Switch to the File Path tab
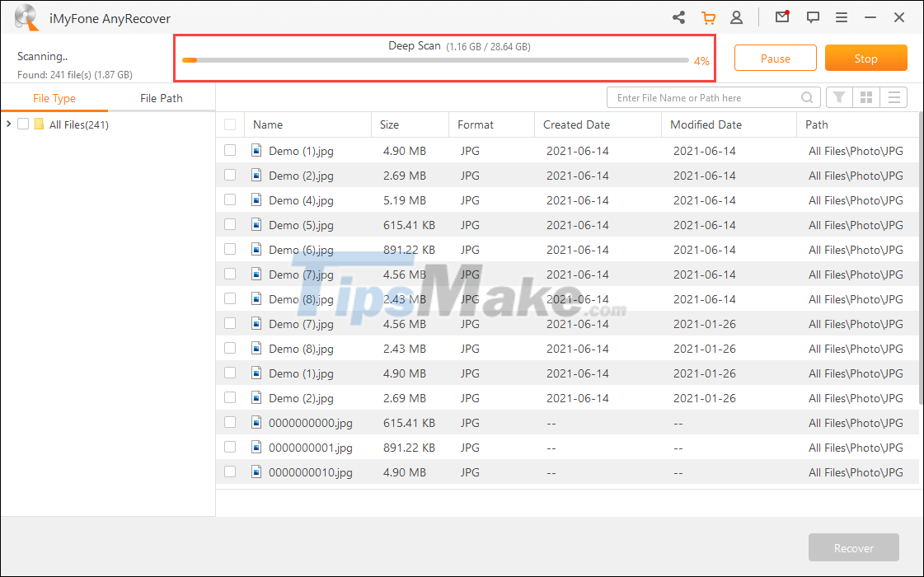The height and width of the screenshot is (577, 924). [161, 97]
